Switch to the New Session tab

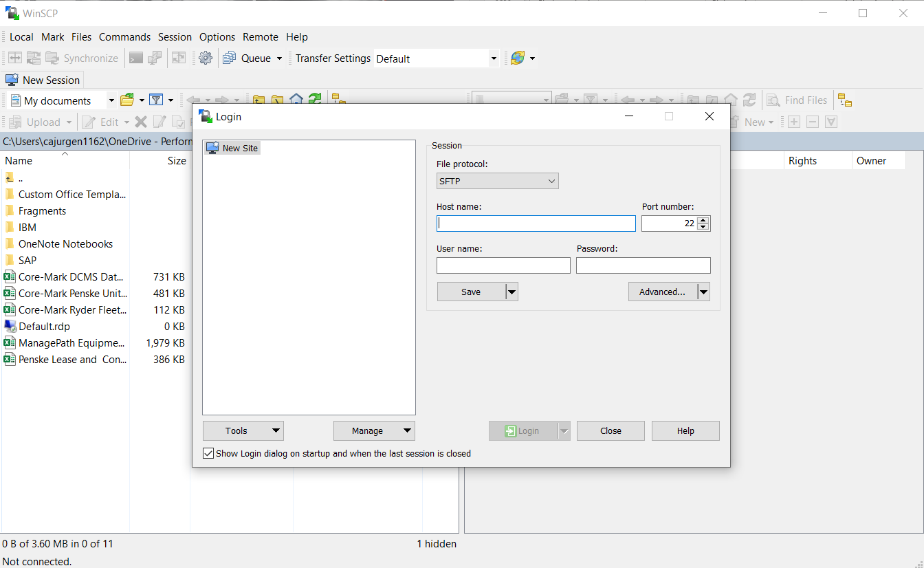coord(43,80)
